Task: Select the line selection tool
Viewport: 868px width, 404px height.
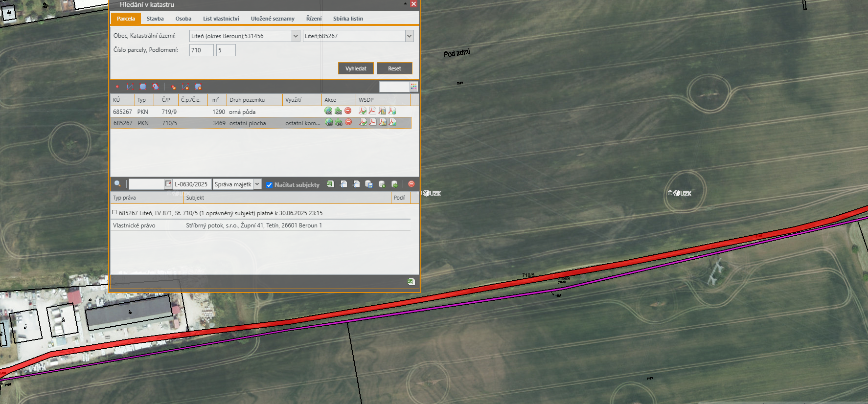Action: tap(130, 87)
